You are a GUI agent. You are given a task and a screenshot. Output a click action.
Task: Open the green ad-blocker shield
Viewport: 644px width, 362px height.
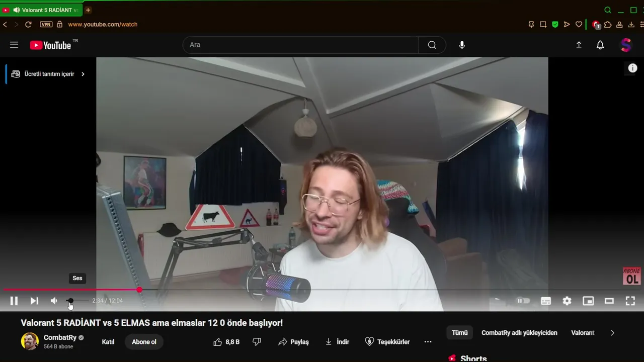pos(555,24)
